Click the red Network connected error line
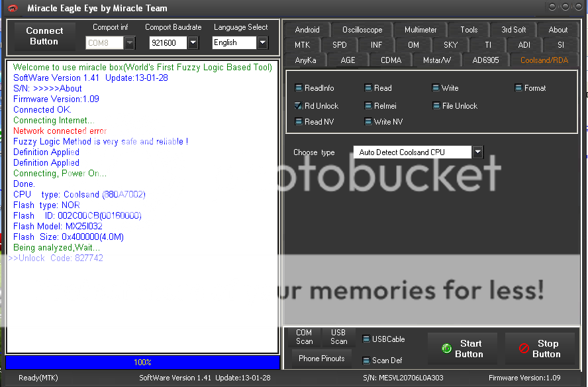The width and height of the screenshot is (588, 387). pyautogui.click(x=60, y=131)
